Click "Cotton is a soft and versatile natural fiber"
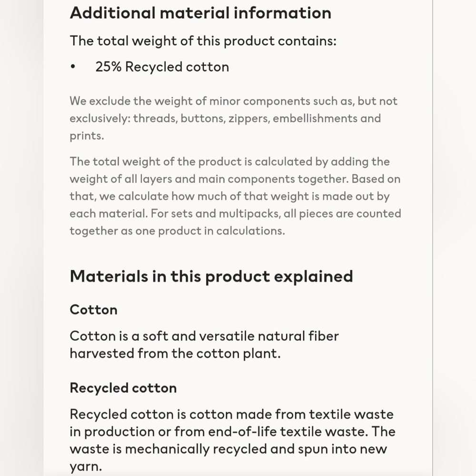The height and width of the screenshot is (476, 476). [204, 336]
